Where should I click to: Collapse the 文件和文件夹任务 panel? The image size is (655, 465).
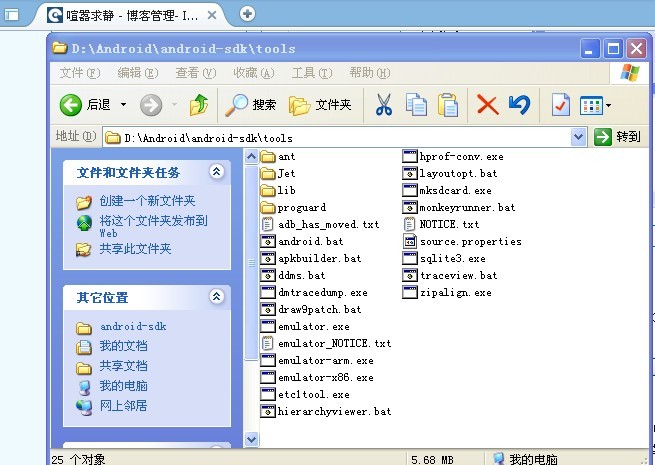coord(216,171)
